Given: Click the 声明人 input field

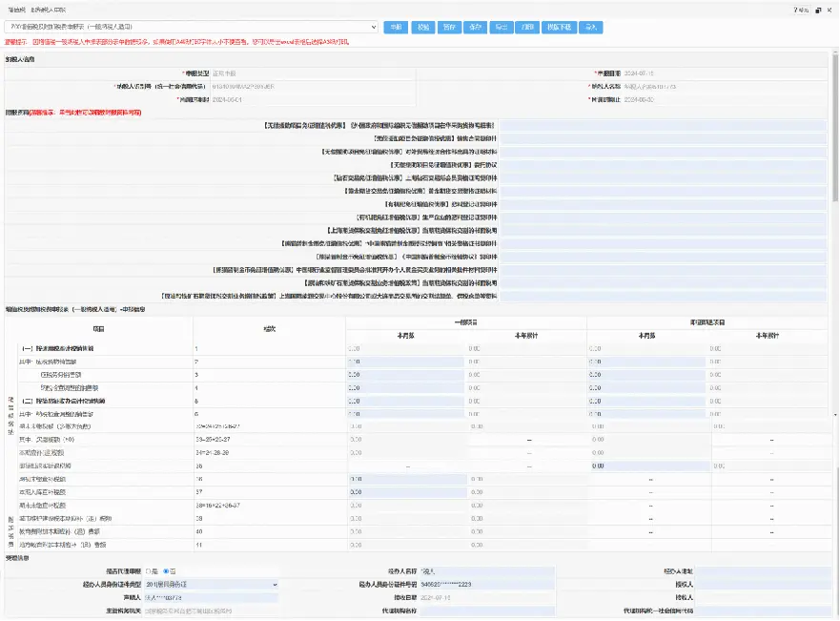Looking at the screenshot, I should 210,597.
